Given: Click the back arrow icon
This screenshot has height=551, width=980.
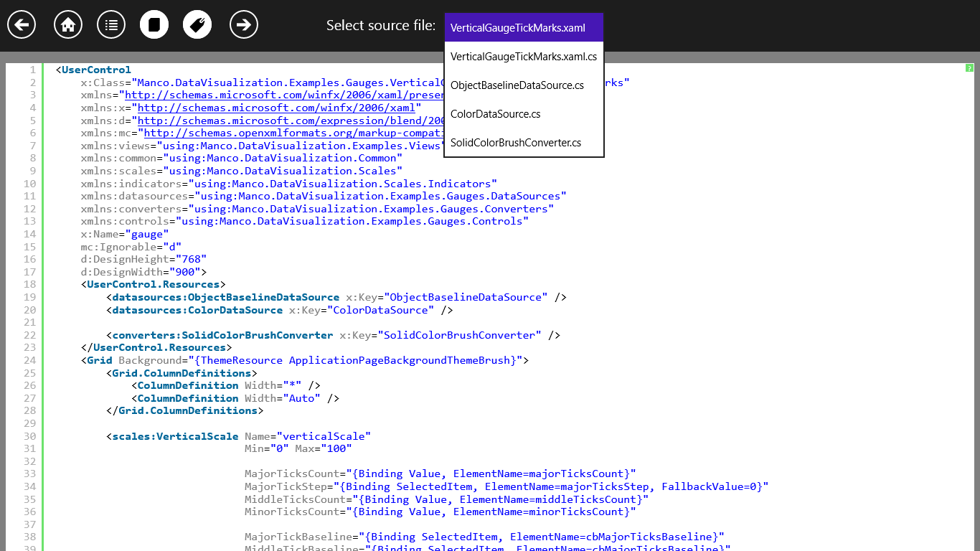Looking at the screenshot, I should pyautogui.click(x=22, y=25).
